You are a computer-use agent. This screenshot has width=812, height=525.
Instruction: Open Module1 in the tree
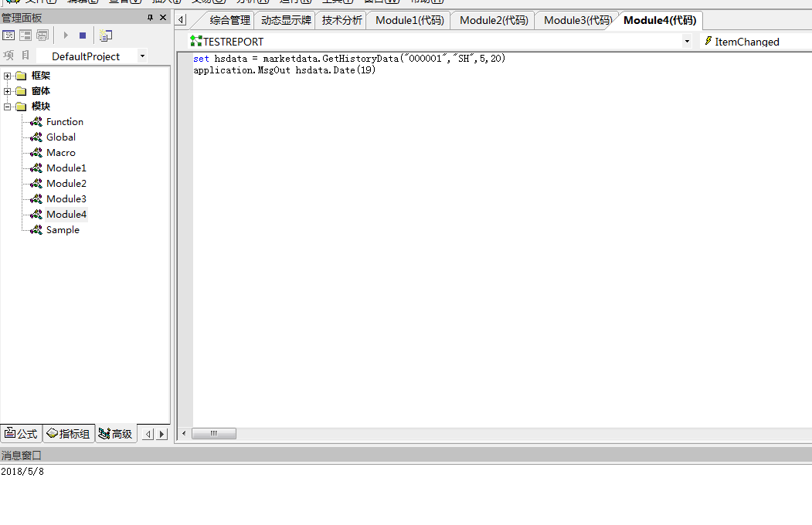click(x=66, y=168)
